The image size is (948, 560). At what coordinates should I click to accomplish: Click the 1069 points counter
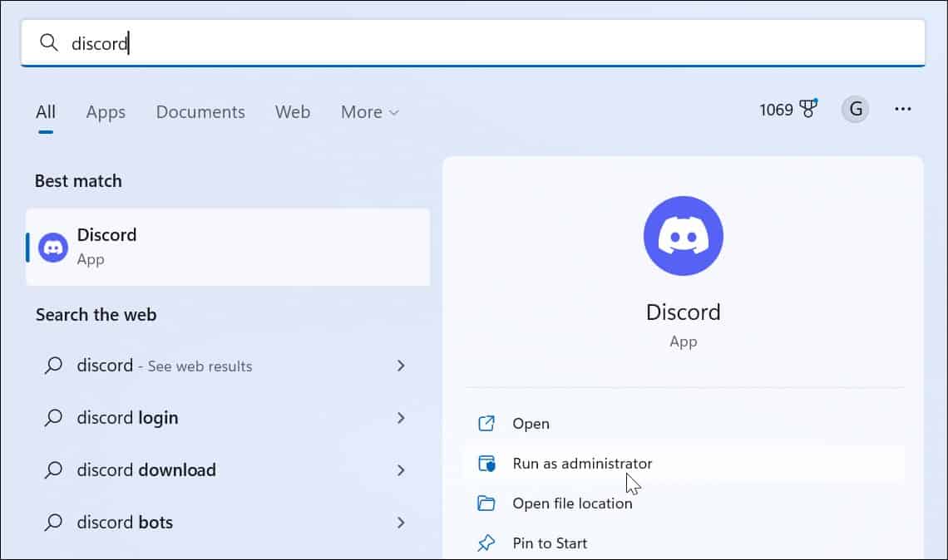pos(776,110)
